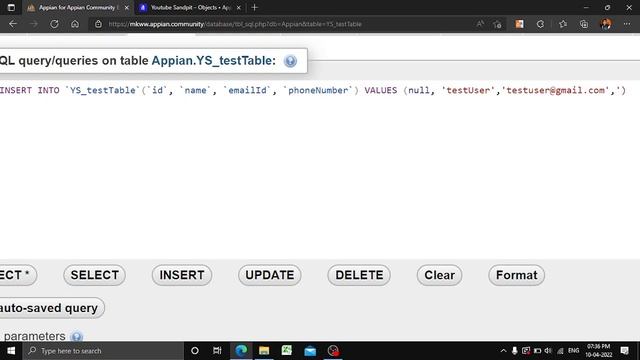The height and width of the screenshot is (360, 640).
Task: Open the favorites list icon
Action: (563, 24)
